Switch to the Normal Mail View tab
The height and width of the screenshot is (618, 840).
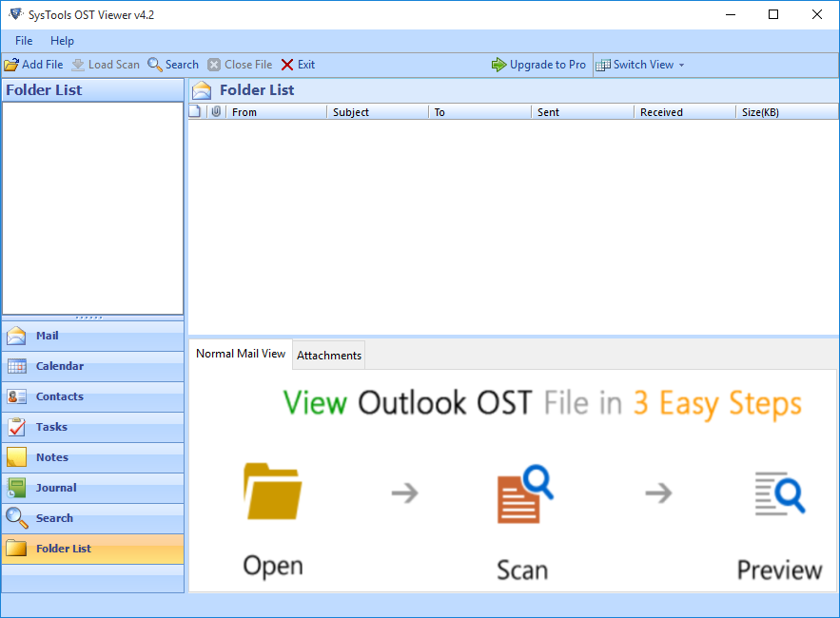coord(241,354)
